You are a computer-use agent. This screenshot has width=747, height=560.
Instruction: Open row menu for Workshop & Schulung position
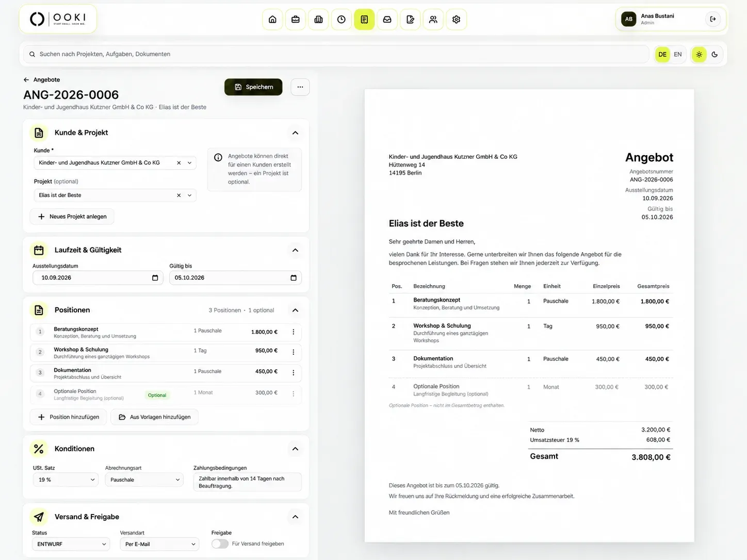[294, 352]
